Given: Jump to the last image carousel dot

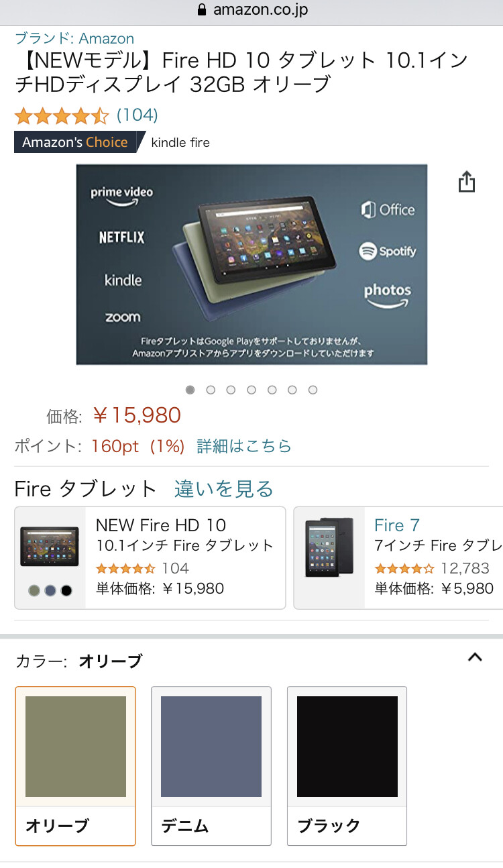Looking at the screenshot, I should click(x=313, y=390).
